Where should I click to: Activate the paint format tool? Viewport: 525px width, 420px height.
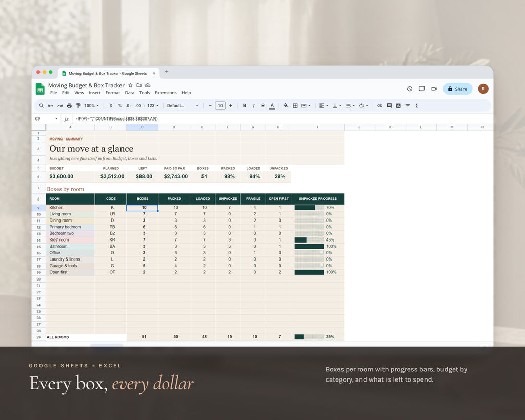78,106
